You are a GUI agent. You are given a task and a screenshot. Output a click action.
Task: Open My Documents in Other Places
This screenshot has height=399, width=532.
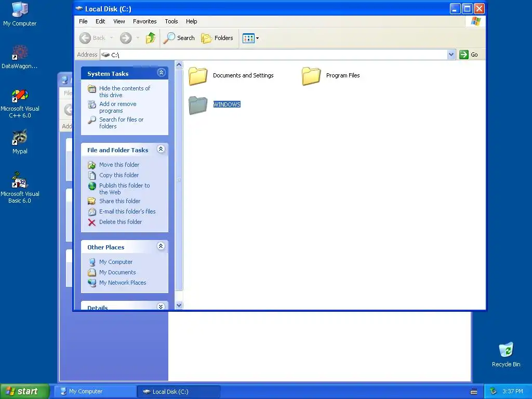click(117, 272)
